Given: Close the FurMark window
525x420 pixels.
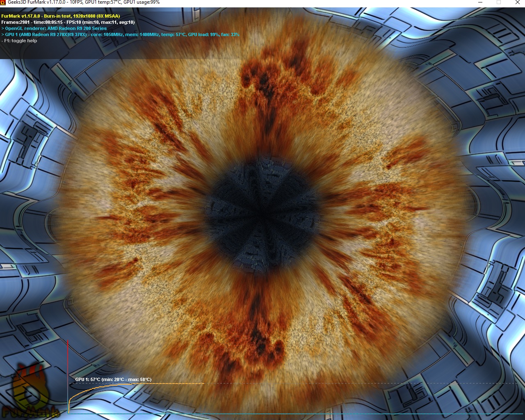Looking at the screenshot, I should 518,2.
